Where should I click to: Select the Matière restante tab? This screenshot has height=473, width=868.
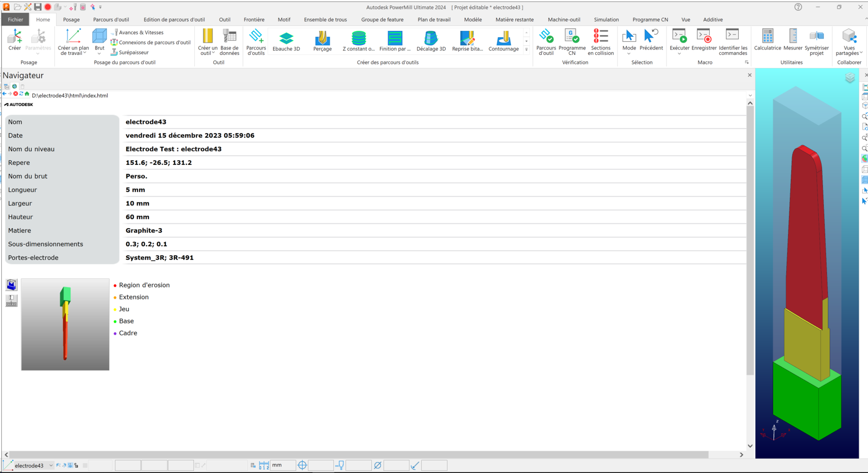point(515,19)
